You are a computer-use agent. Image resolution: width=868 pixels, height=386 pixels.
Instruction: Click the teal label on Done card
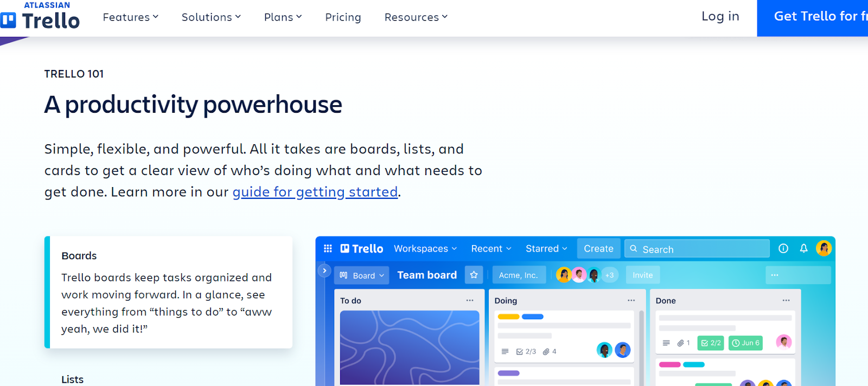694,364
